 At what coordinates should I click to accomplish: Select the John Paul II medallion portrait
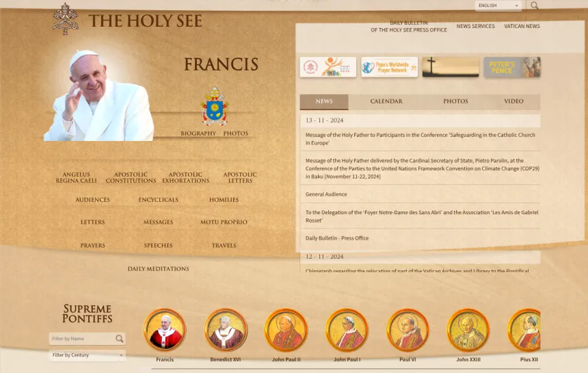coord(286,330)
